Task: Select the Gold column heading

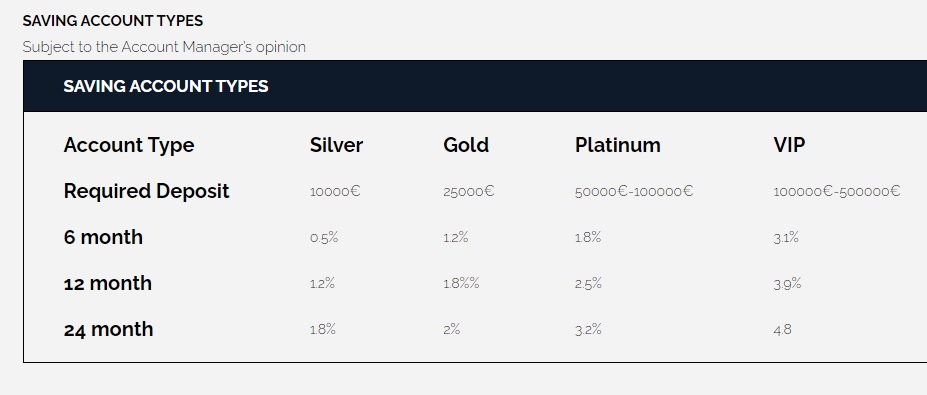Action: point(466,145)
